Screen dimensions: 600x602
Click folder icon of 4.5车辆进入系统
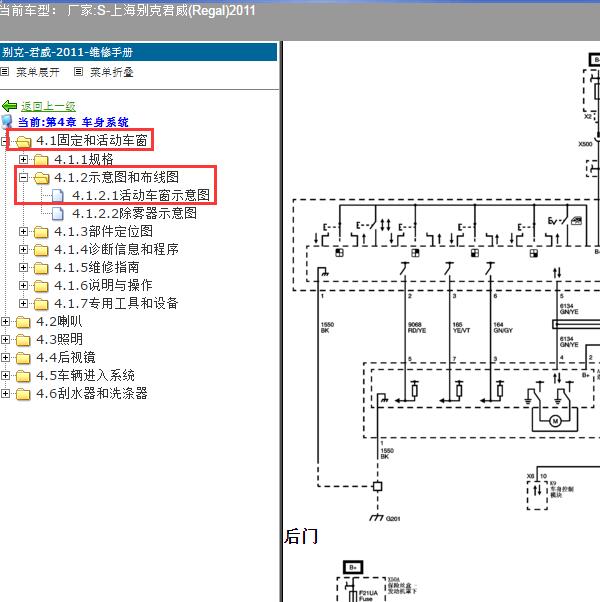tap(23, 376)
